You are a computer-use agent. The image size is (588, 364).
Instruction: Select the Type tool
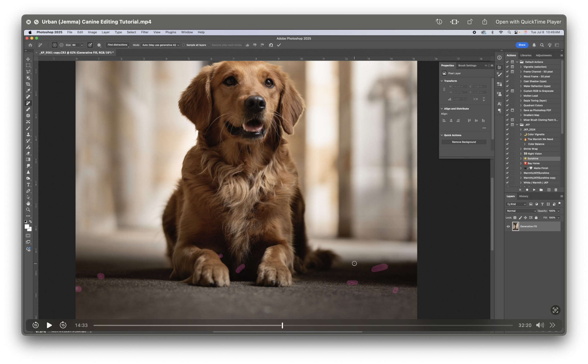click(28, 185)
